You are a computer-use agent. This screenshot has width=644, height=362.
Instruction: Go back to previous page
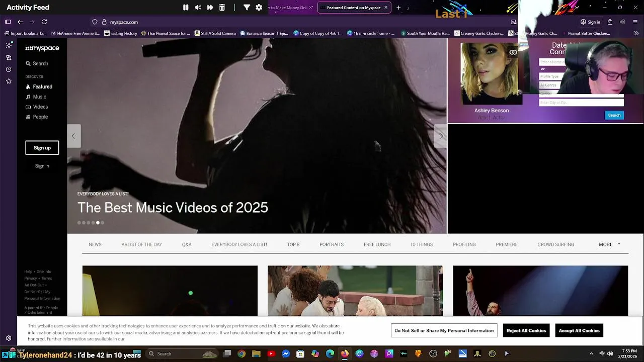pos(20,22)
